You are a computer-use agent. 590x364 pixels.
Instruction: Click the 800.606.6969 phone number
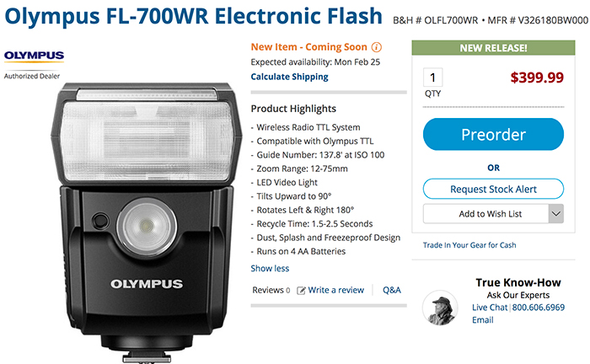[538, 308]
